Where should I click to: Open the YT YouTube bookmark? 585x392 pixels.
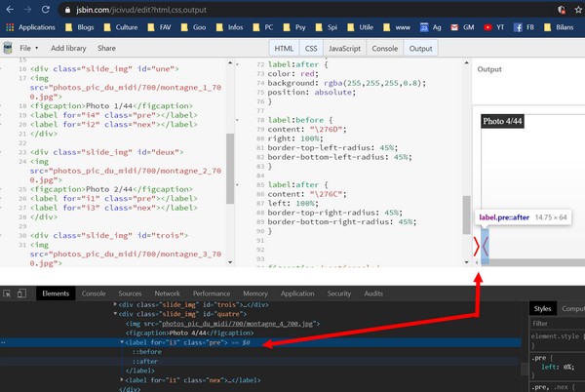pyautogui.click(x=493, y=27)
